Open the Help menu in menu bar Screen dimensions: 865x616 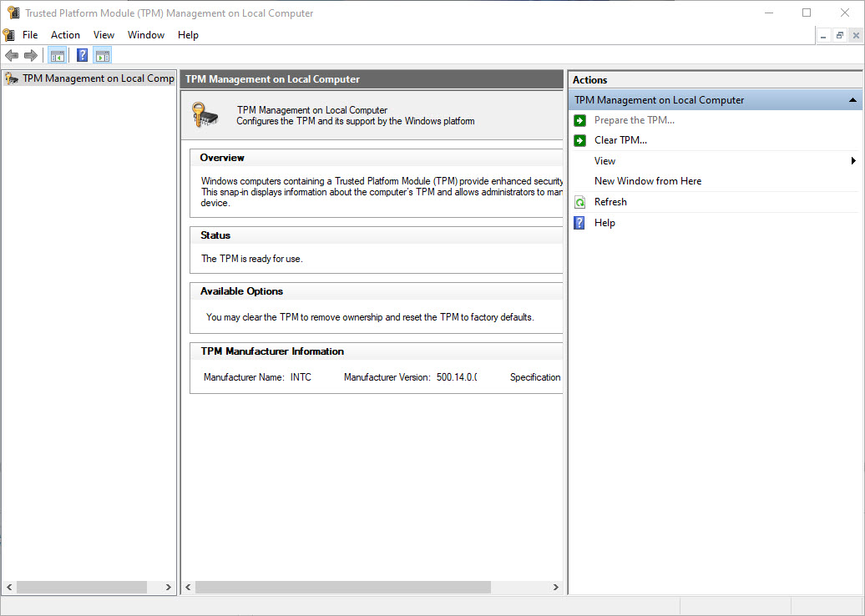(x=188, y=35)
